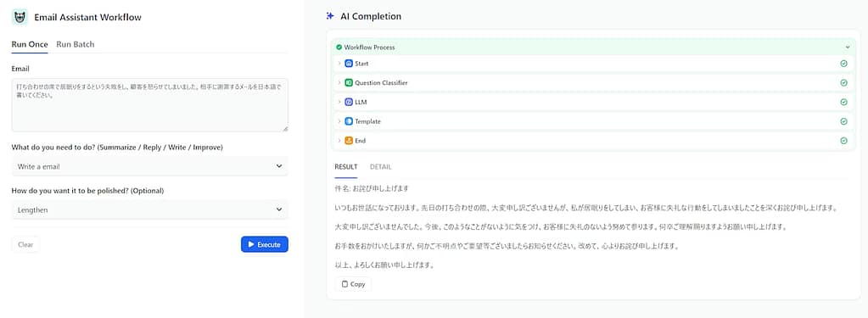
Task: Click the Template node icon
Action: pyautogui.click(x=349, y=121)
